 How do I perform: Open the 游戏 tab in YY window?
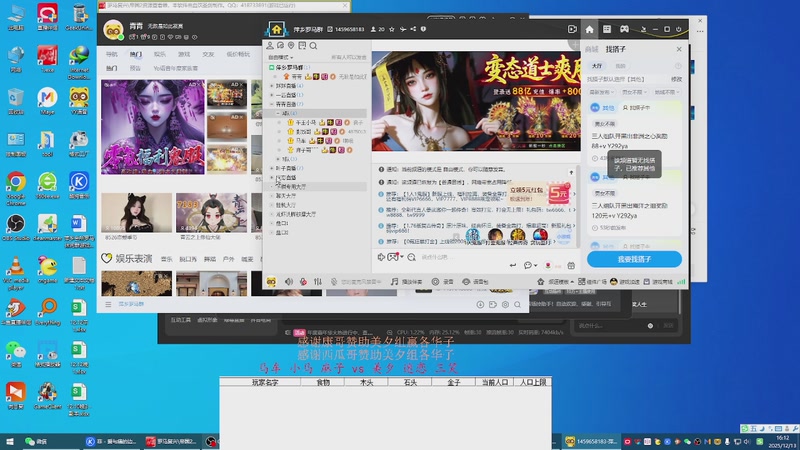(184, 54)
